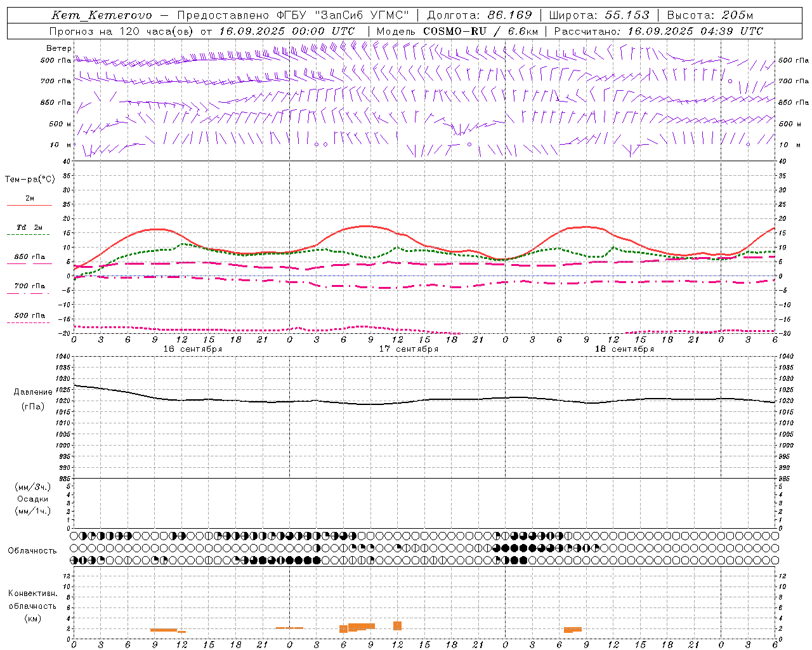Click the Ветер wind panel label

(59, 48)
